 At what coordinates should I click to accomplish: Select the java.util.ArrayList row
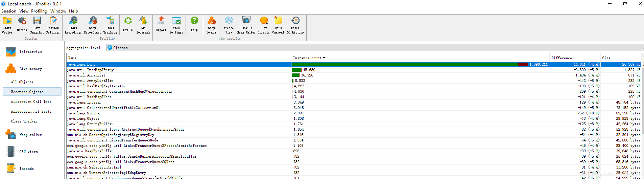pyautogui.click(x=354, y=75)
